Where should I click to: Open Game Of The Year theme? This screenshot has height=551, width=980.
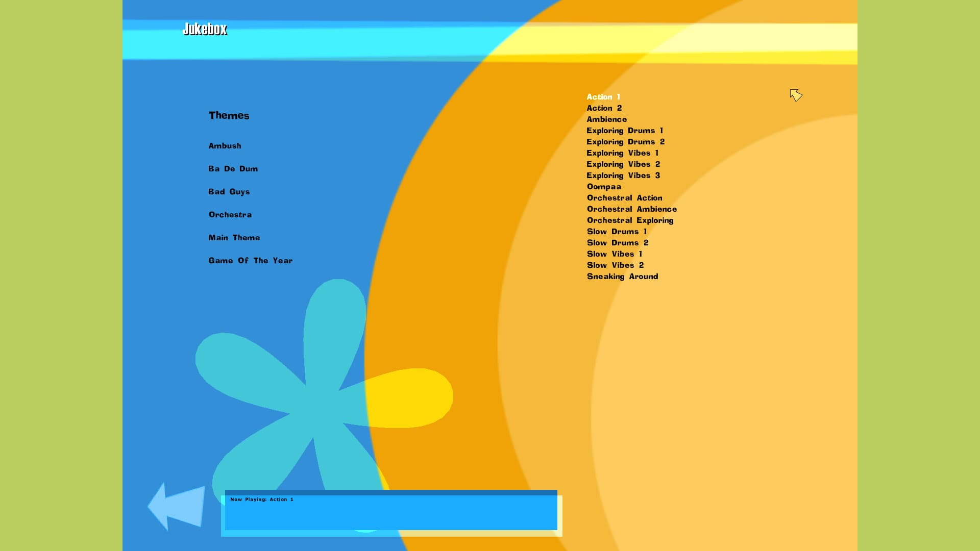[x=250, y=261]
